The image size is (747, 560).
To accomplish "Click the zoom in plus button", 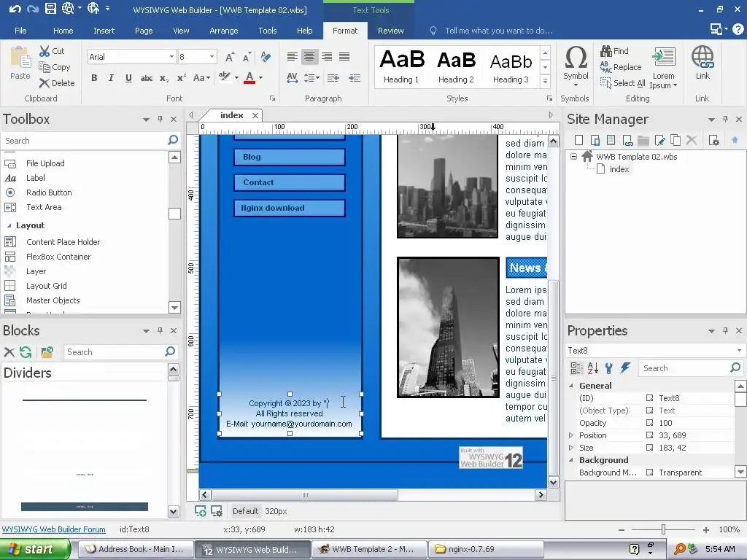I will pyautogui.click(x=706, y=529).
